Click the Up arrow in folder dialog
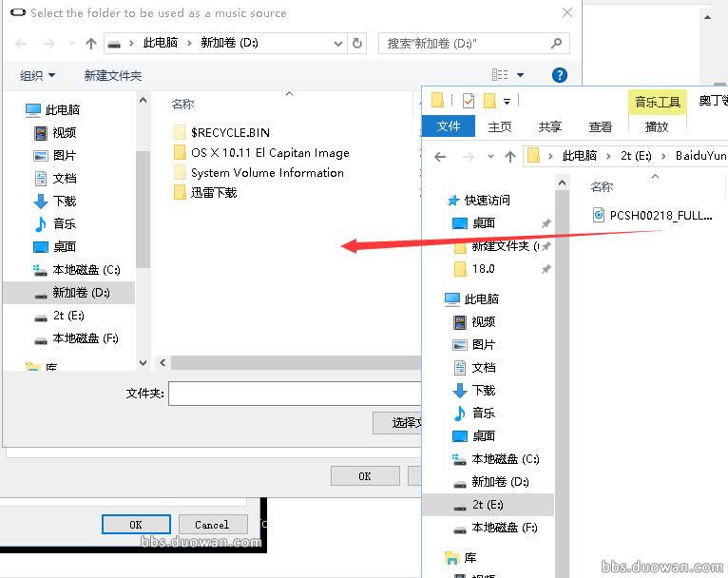 [x=91, y=44]
